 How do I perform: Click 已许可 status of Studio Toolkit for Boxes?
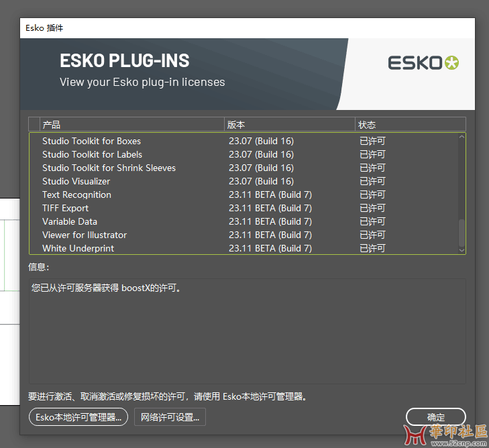click(x=372, y=141)
